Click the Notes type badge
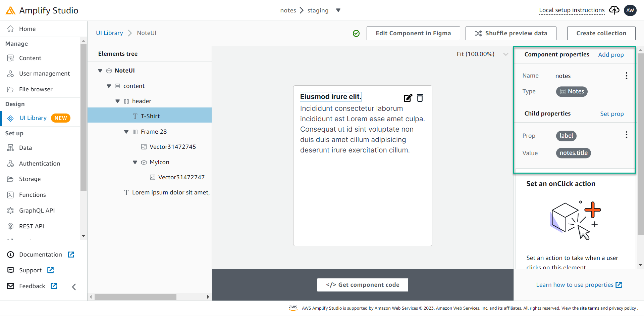Screen dimensions: 644x316 (572, 91)
